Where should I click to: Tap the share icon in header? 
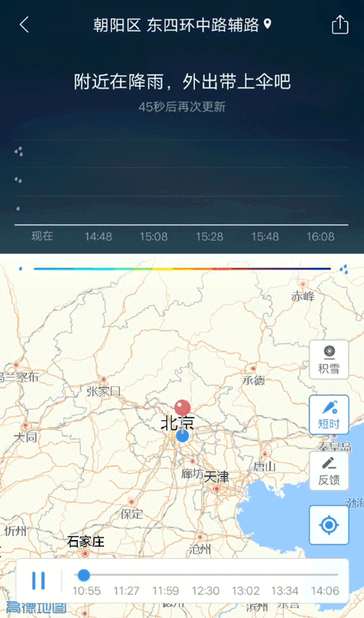pyautogui.click(x=340, y=25)
